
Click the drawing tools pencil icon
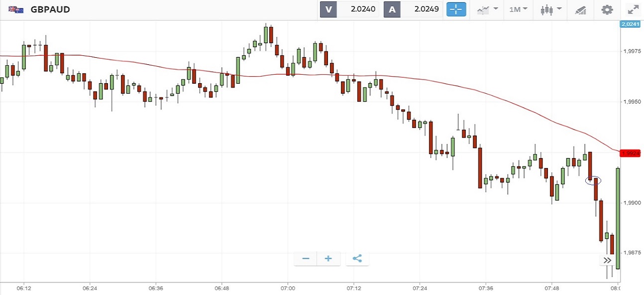coord(580,9)
